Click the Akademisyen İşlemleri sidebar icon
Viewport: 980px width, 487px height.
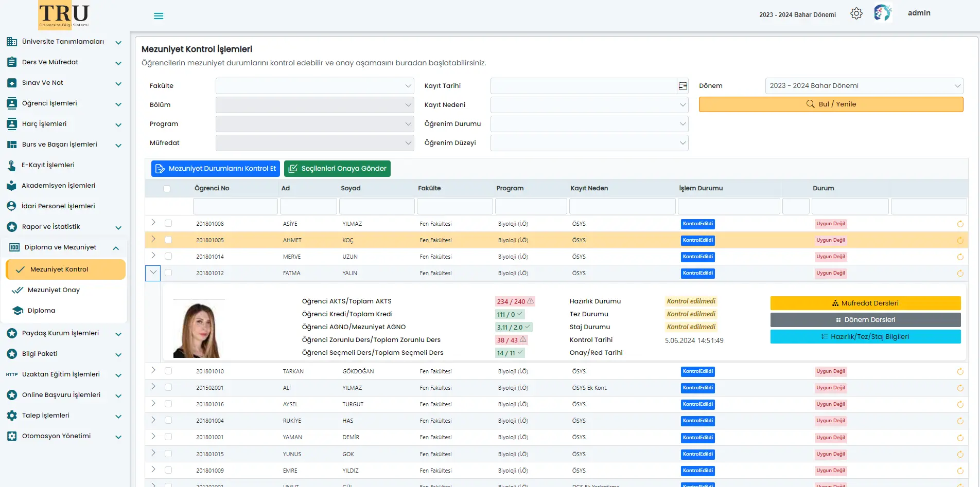coord(11,186)
